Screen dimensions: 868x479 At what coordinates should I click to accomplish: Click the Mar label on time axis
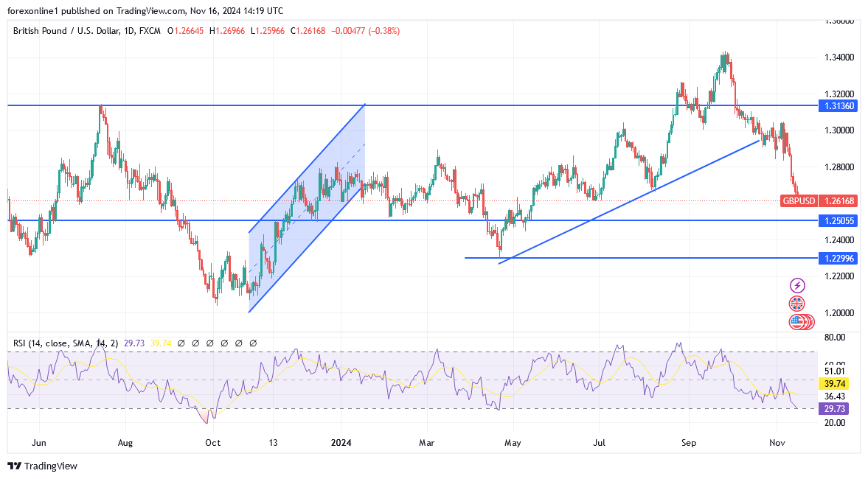427,442
